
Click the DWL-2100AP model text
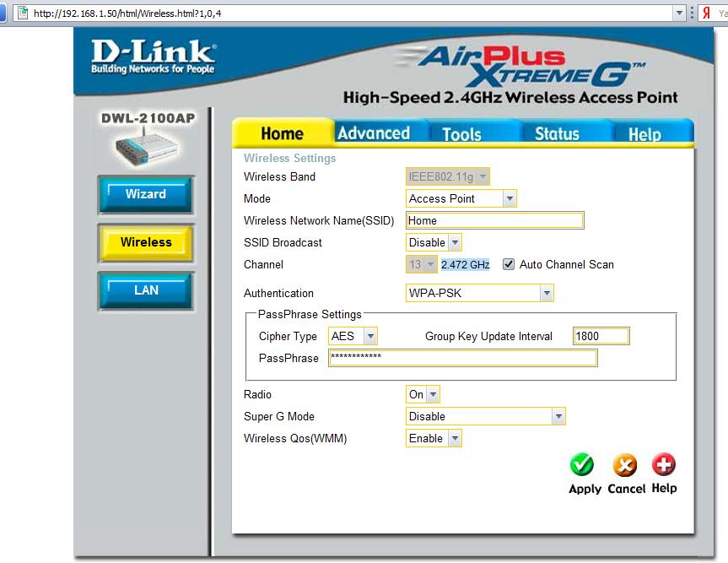[x=148, y=118]
